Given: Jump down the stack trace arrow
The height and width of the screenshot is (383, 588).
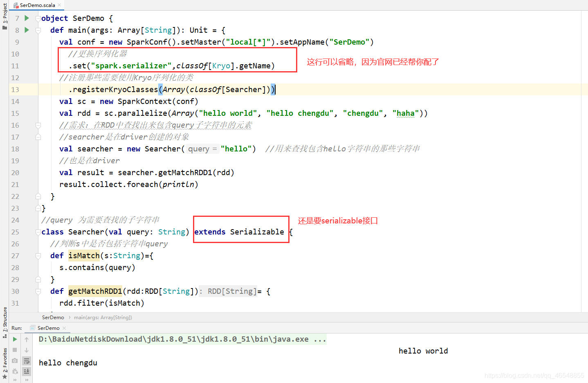Looking at the screenshot, I should tap(27, 350).
